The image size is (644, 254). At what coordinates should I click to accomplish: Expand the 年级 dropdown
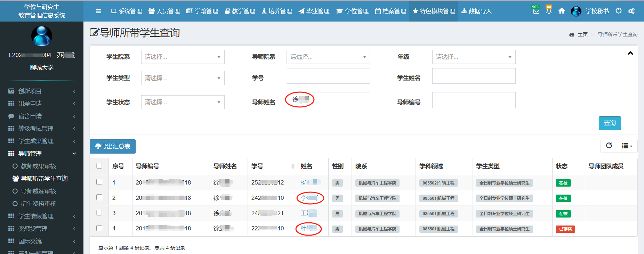(474, 57)
